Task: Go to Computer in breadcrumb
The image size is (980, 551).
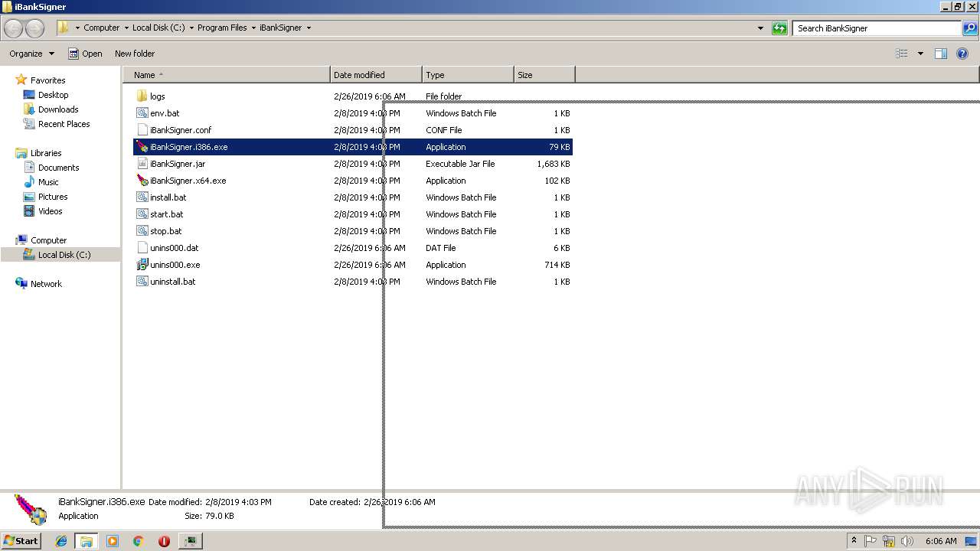Action: tap(102, 28)
